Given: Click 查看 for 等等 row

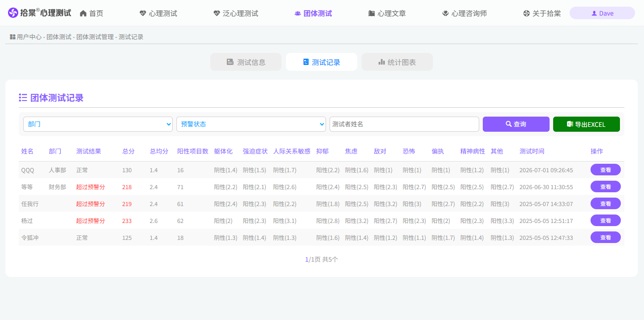Looking at the screenshot, I should pos(606,186).
